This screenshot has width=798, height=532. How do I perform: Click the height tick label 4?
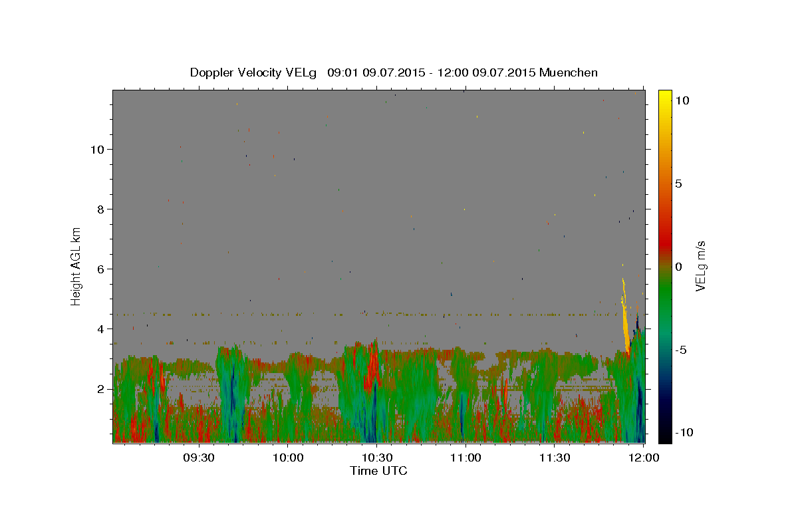click(x=101, y=329)
